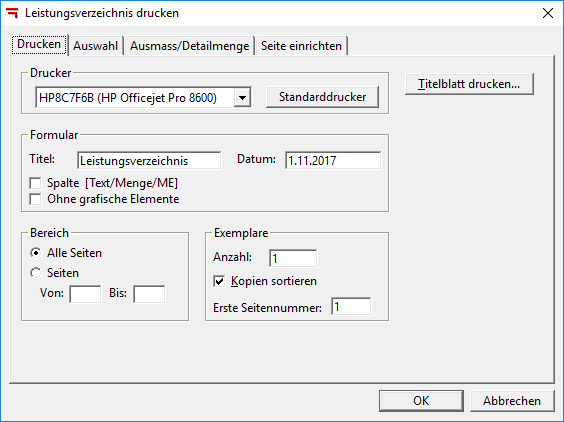Choose the Seiten radio button
Image resolution: width=564 pixels, height=422 pixels.
pyautogui.click(x=35, y=273)
